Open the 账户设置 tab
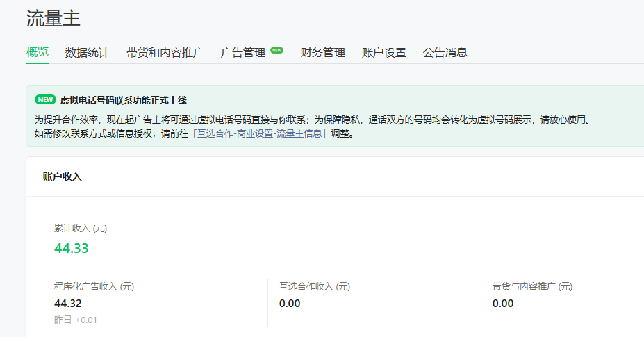644x337 pixels. (x=384, y=53)
